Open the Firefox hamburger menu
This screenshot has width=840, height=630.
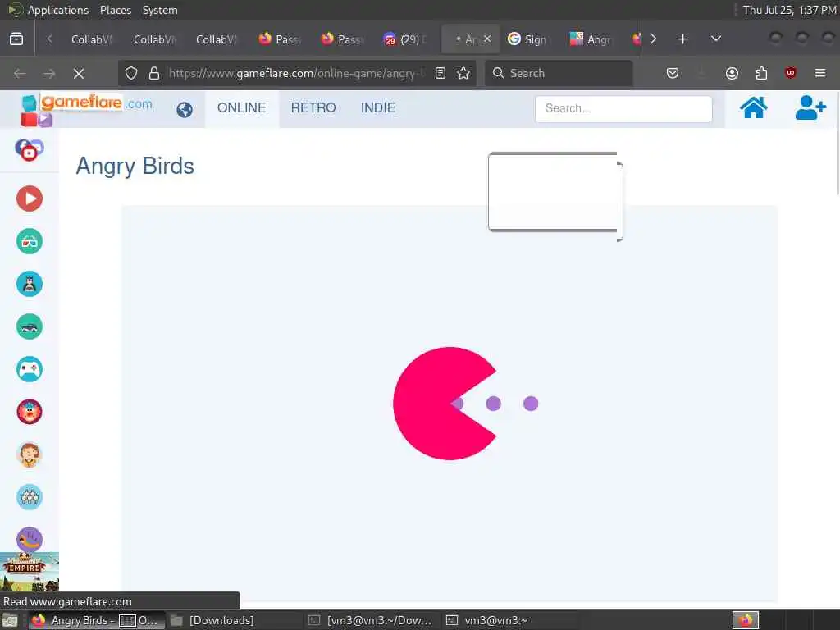tap(820, 73)
